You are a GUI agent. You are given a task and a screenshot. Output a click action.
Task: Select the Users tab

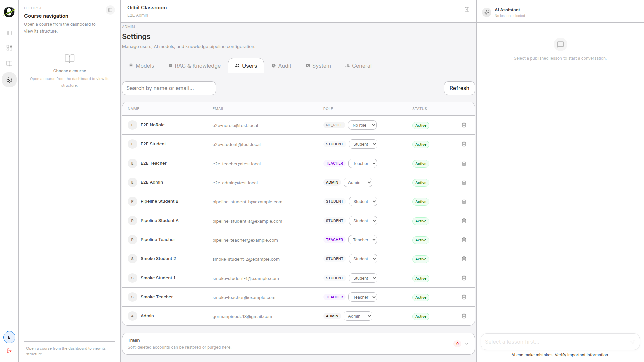point(246,66)
